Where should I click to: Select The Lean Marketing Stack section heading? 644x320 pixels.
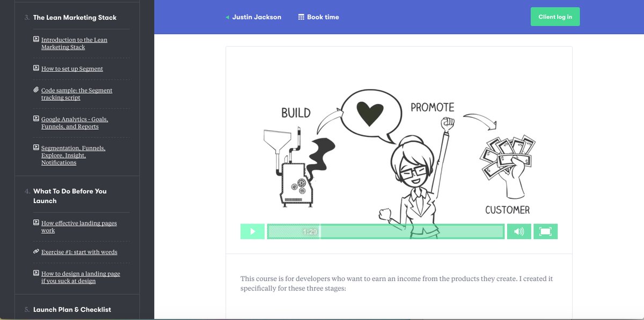(75, 18)
